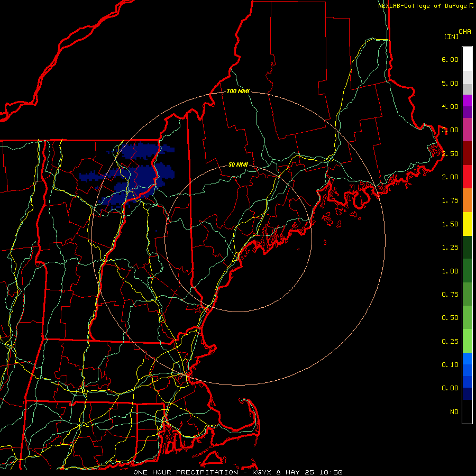Screen dimensions: 476x476
Task: Click the 0.50 legend value
Action: (450, 318)
